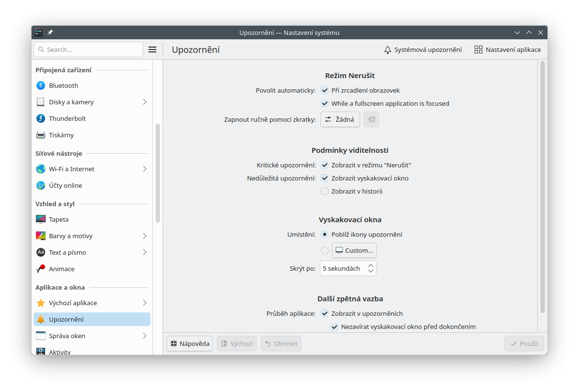Expand Disky a kamery submenu arrow
The height and width of the screenshot is (392, 579).
145,102
